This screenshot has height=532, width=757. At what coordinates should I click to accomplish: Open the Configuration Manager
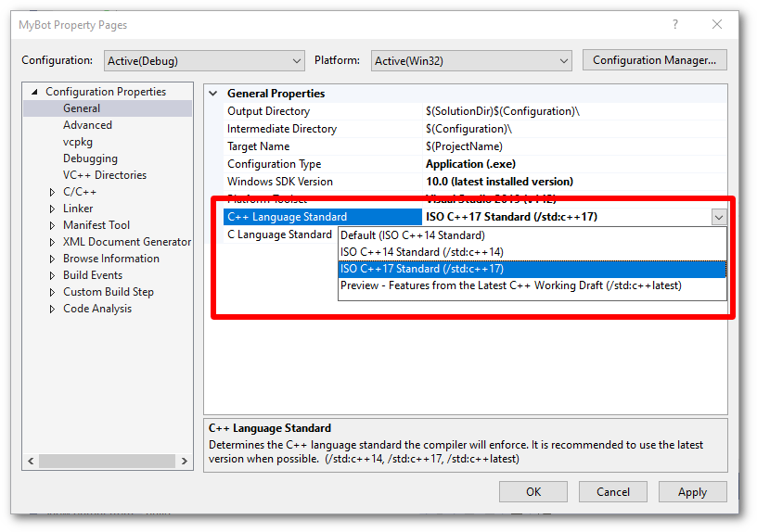(654, 60)
